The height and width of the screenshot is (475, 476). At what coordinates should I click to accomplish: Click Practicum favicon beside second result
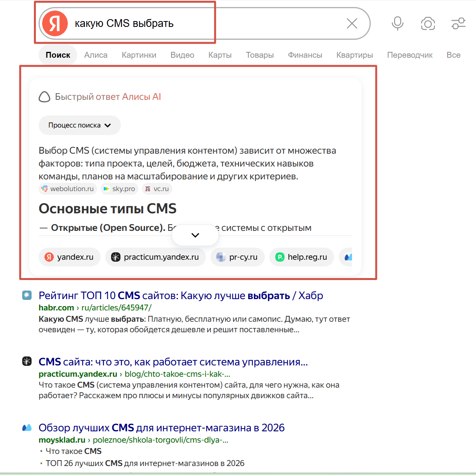27,361
